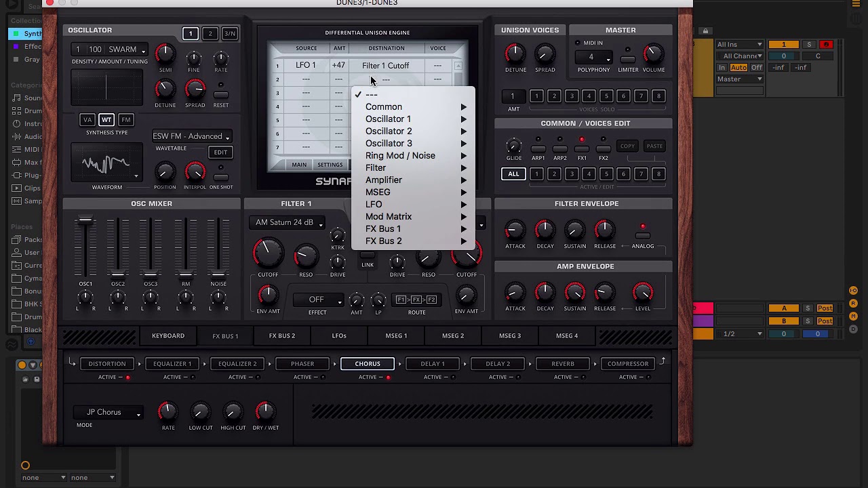
Task: Click the F1>FX>F2 route selector
Action: tap(416, 300)
